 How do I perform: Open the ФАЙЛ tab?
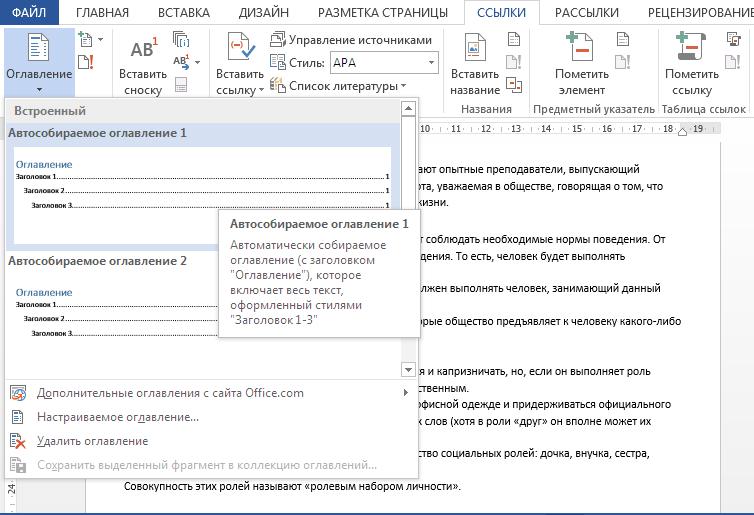[29, 13]
